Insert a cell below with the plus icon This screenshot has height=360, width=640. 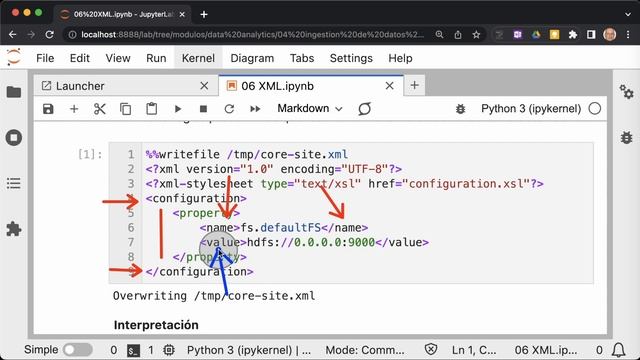coord(74,109)
